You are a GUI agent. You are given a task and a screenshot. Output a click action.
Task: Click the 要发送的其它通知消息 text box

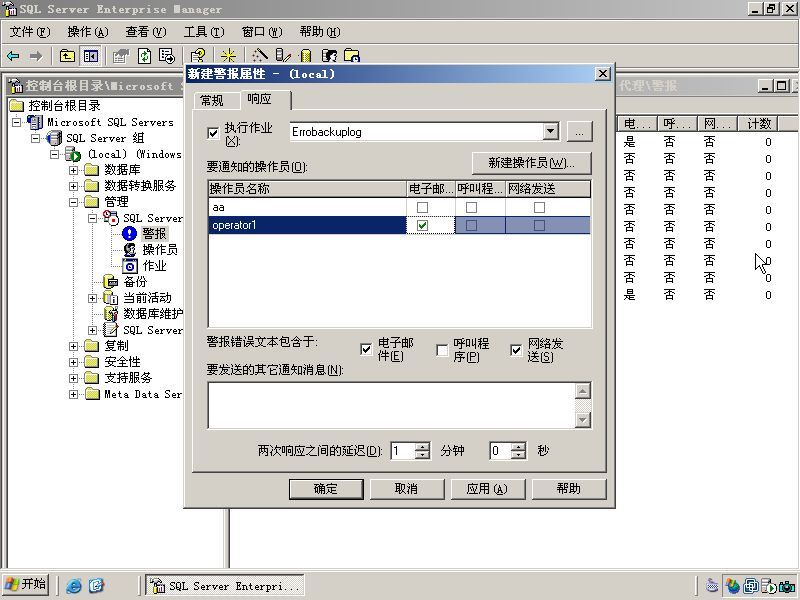coord(392,406)
